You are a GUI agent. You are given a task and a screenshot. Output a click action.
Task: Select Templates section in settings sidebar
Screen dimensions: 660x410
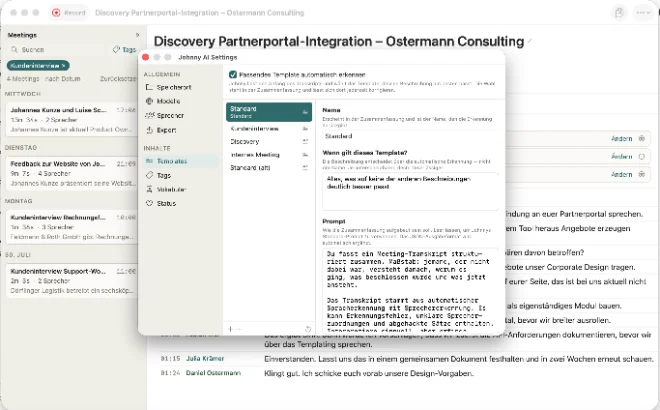click(x=181, y=161)
